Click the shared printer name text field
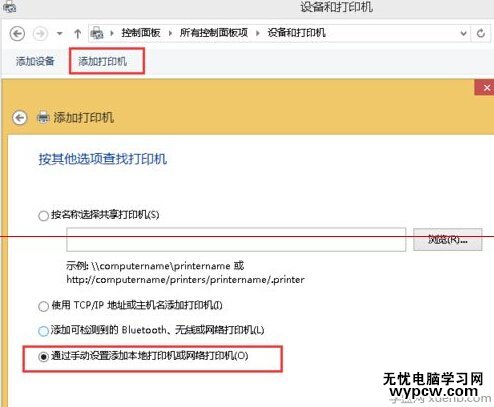 (236, 240)
